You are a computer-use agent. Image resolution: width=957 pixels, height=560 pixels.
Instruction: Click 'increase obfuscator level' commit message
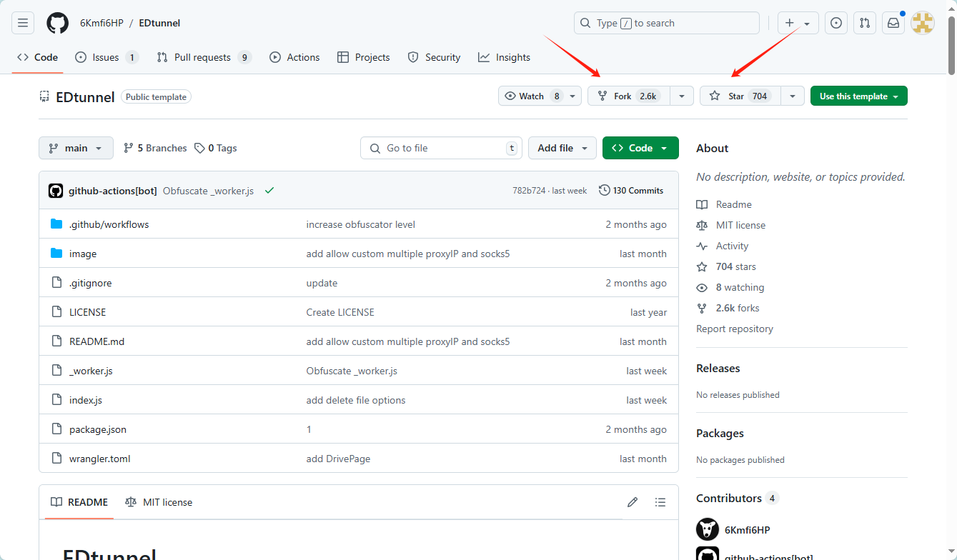361,224
